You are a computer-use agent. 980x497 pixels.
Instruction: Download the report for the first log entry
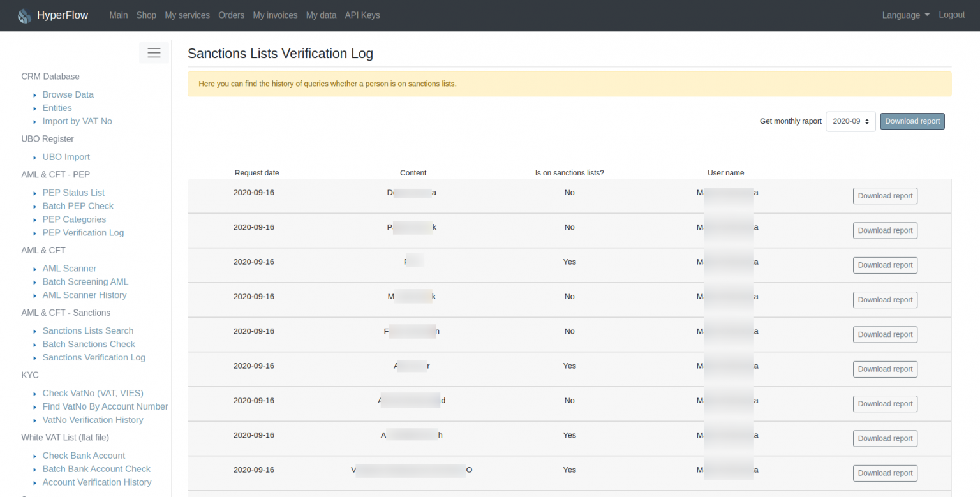coord(885,196)
